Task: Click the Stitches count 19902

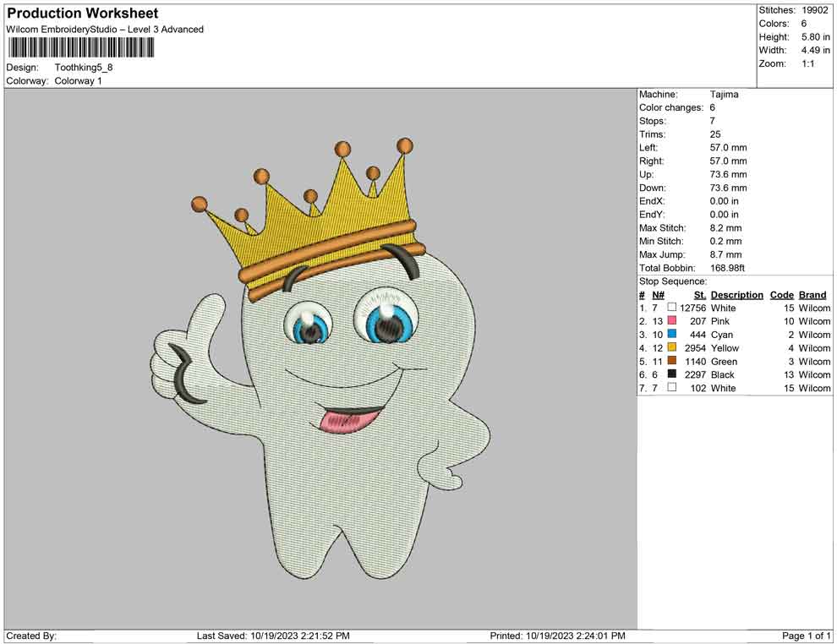Action: click(814, 10)
